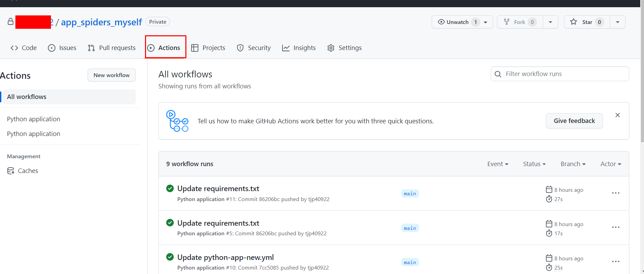Click main branch label for run #5
The image size is (644, 274).
pos(410,228)
